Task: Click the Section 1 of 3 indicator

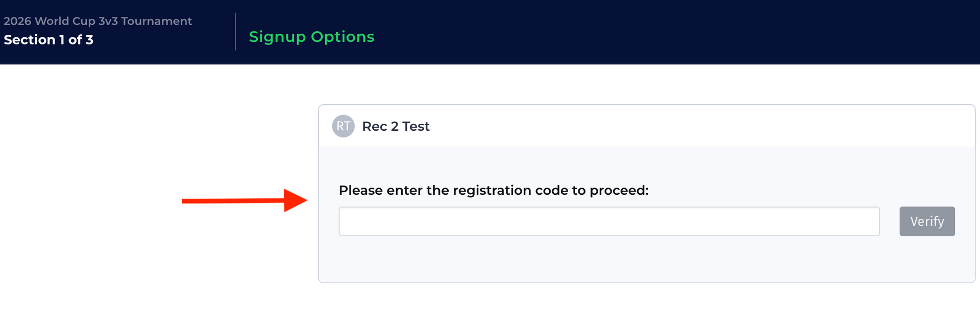Action: point(48,40)
